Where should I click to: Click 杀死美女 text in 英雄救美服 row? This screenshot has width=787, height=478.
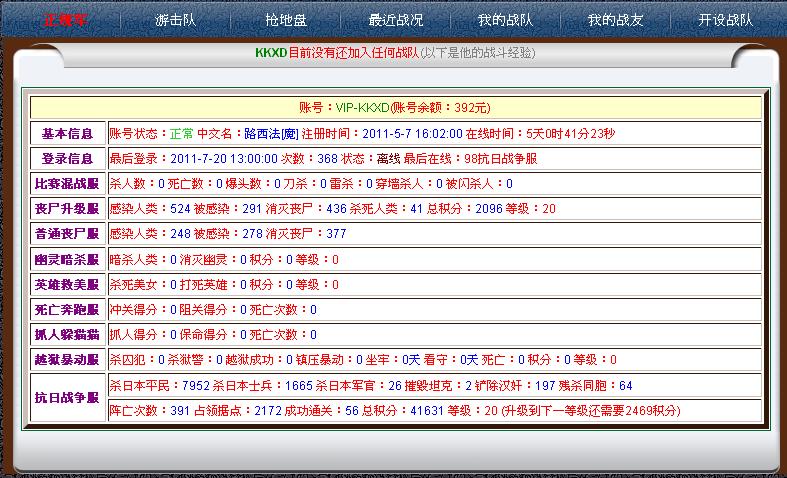[x=133, y=285]
